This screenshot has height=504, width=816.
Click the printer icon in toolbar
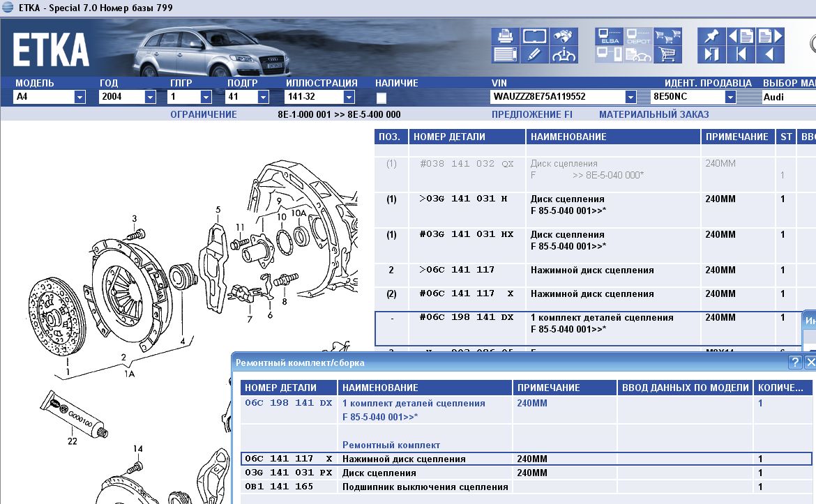point(506,36)
